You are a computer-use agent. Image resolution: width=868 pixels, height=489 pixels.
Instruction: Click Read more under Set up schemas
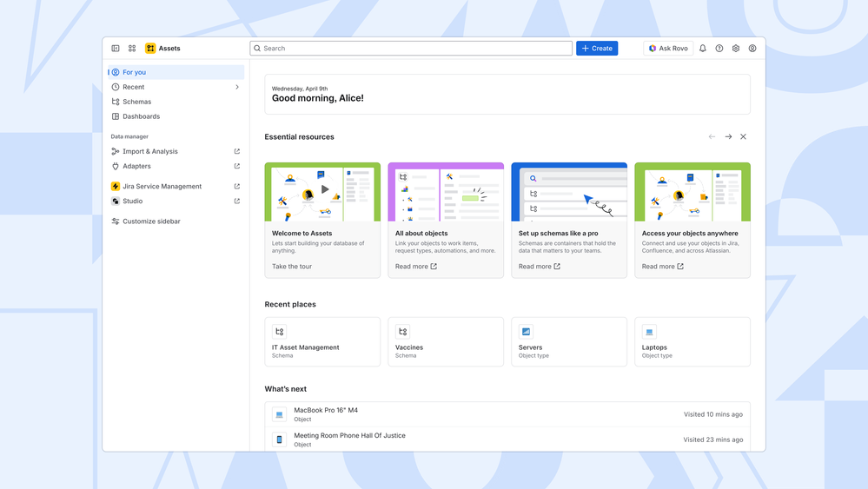(x=540, y=266)
